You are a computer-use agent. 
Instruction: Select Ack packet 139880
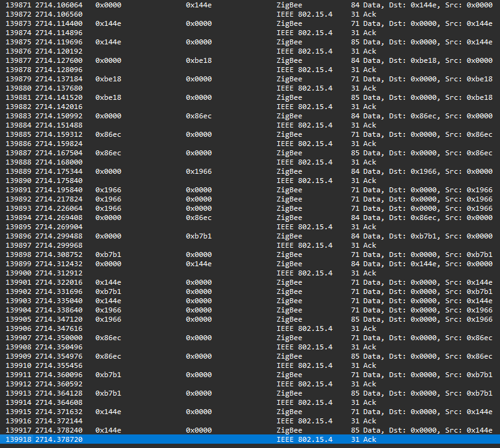tap(250, 88)
